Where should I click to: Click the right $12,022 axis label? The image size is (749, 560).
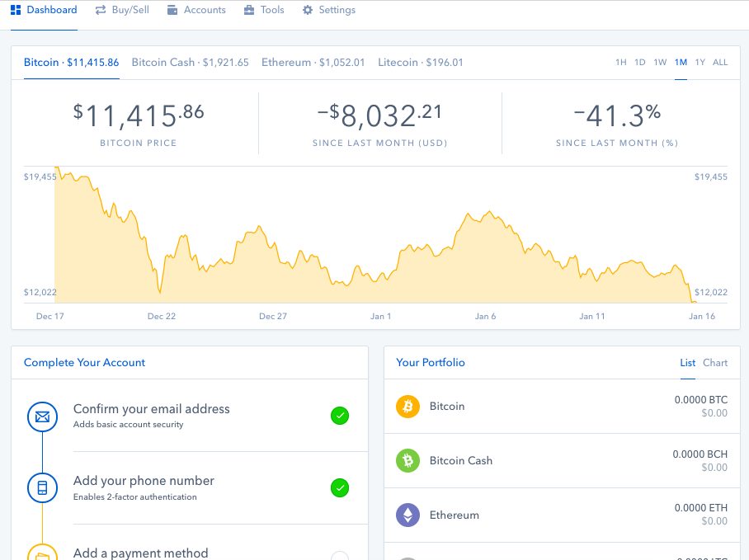[x=711, y=292]
